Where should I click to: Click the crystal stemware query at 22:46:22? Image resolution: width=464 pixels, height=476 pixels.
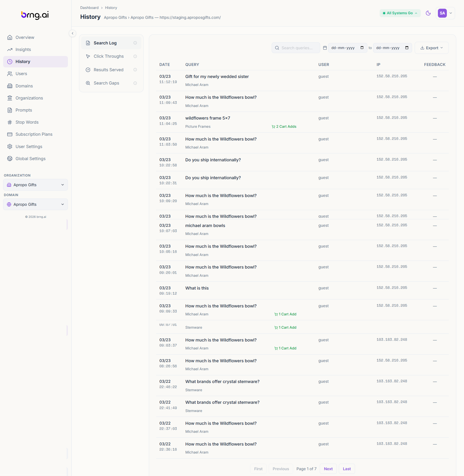(x=222, y=382)
